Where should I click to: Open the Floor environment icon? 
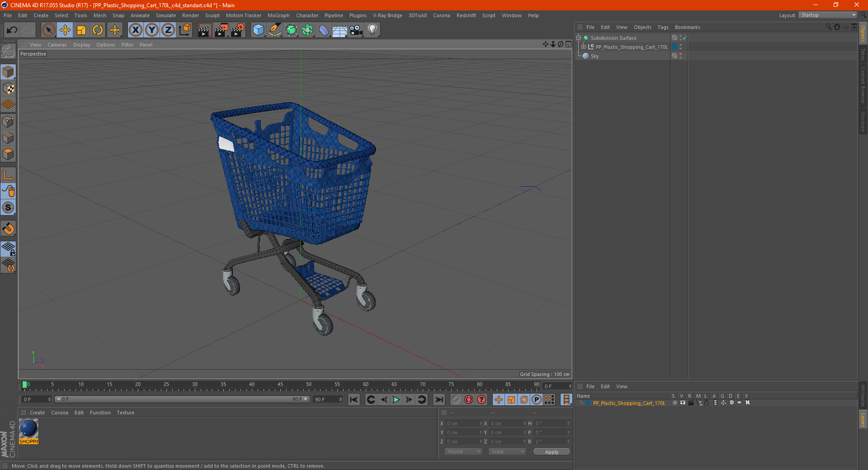340,30
